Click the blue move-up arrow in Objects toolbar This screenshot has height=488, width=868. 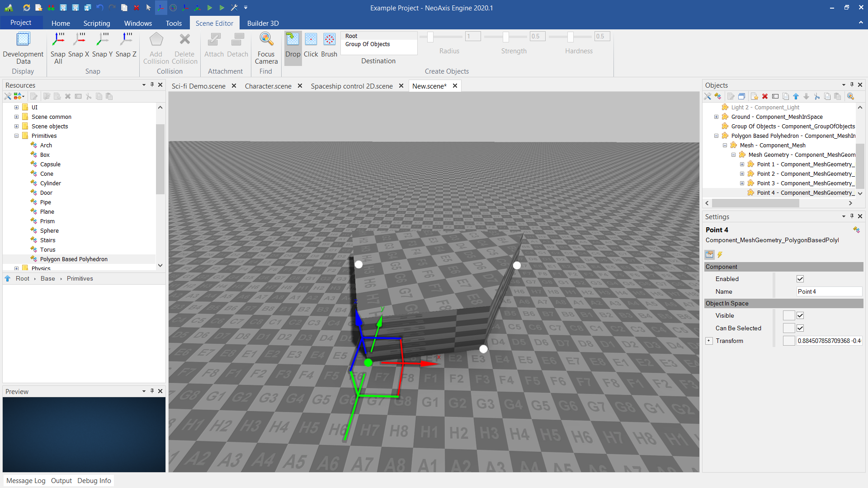(x=796, y=96)
